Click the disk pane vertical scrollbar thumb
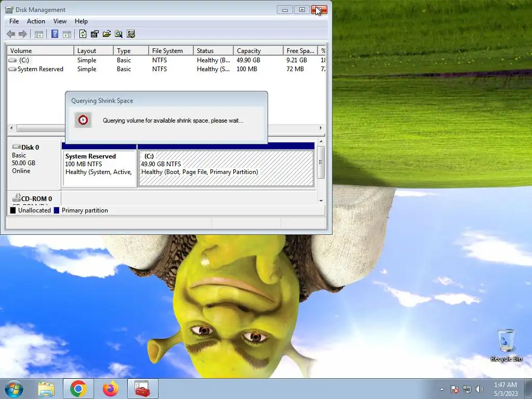Viewport: 532px width, 399px height. (x=321, y=162)
